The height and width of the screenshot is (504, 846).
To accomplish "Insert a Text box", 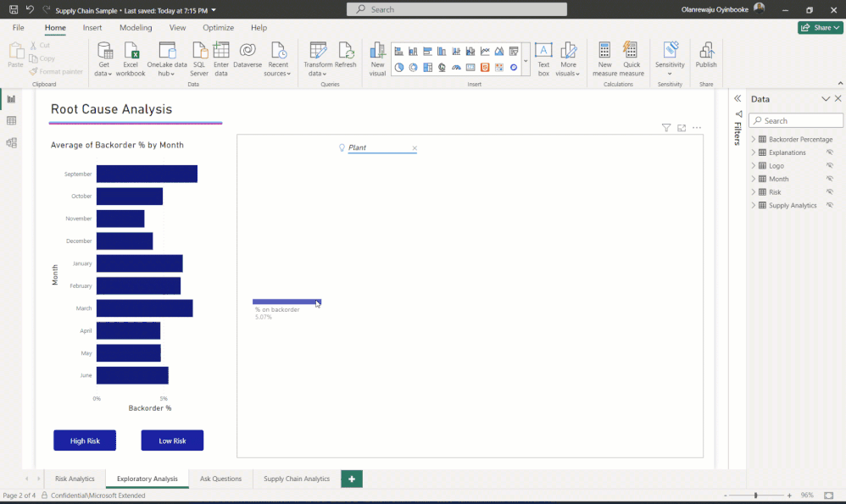I will tap(543, 59).
